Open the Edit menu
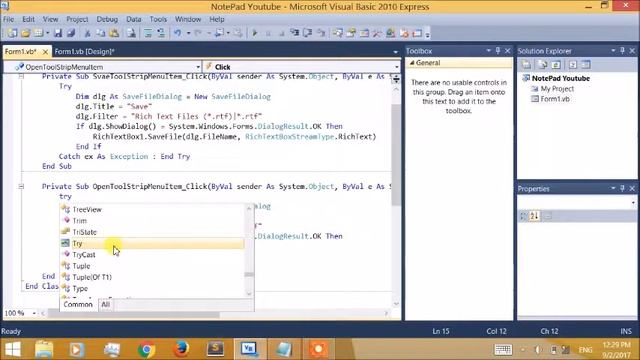 pos(28,19)
